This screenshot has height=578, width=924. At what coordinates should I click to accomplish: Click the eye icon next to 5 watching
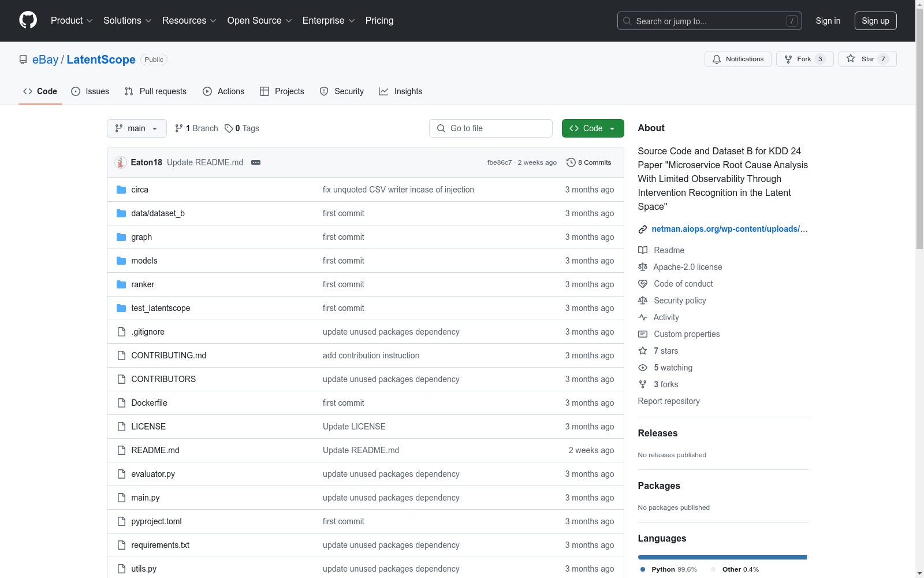click(x=643, y=368)
